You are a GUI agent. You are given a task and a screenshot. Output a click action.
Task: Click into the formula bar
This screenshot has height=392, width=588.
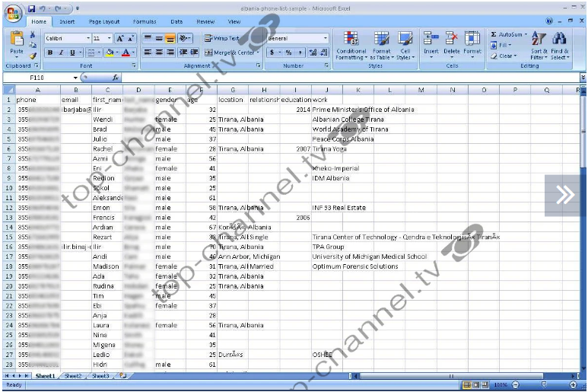[348, 78]
